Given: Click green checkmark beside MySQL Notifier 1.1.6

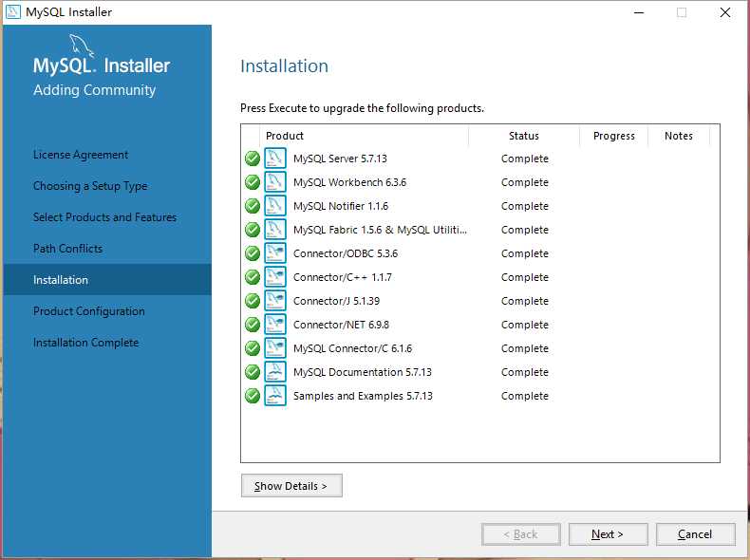Looking at the screenshot, I should (x=253, y=206).
